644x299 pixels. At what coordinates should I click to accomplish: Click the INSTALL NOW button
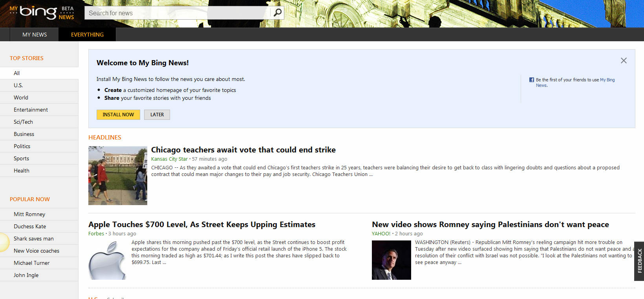click(118, 114)
